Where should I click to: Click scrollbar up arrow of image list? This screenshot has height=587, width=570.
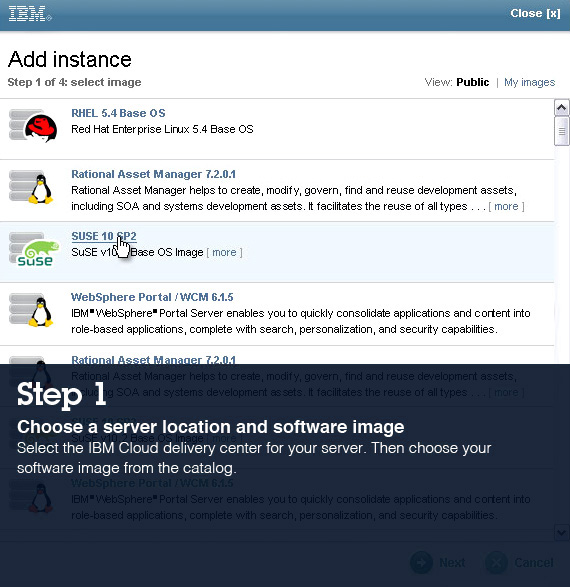tap(561, 108)
